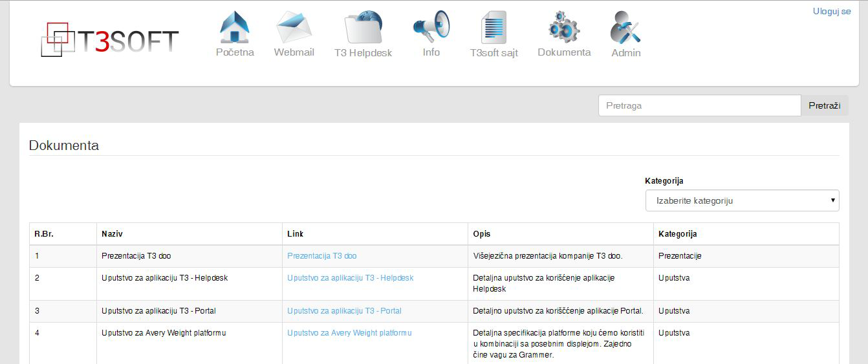
Task: Open the Uputstvo za aplikaciju T3 - Helpdesk link
Action: point(351,278)
